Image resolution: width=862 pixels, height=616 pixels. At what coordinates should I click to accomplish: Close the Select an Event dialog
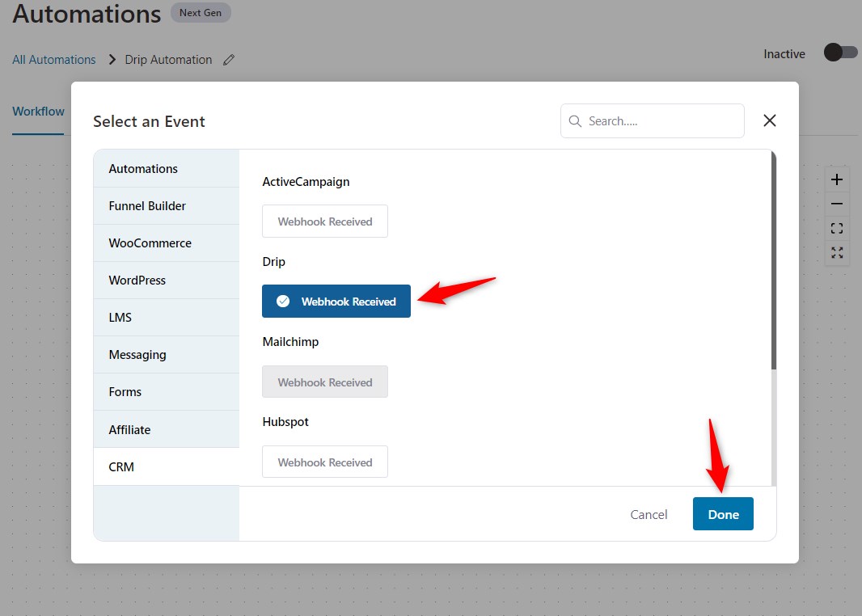point(770,120)
